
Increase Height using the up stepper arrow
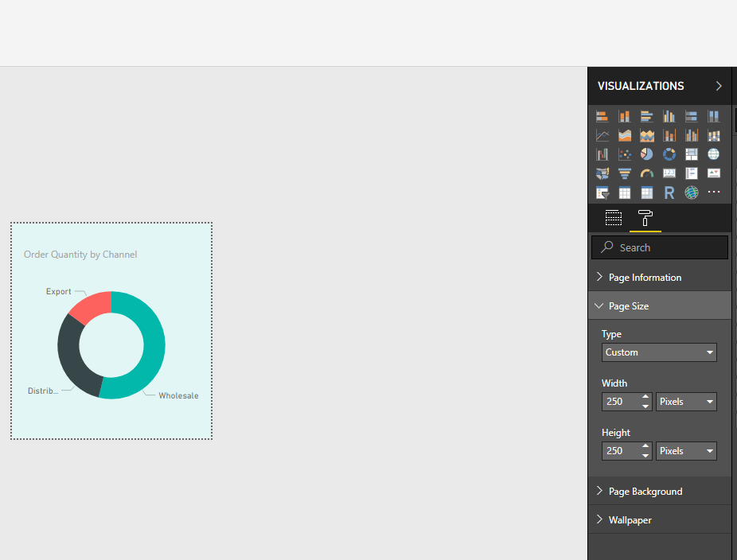(645, 447)
